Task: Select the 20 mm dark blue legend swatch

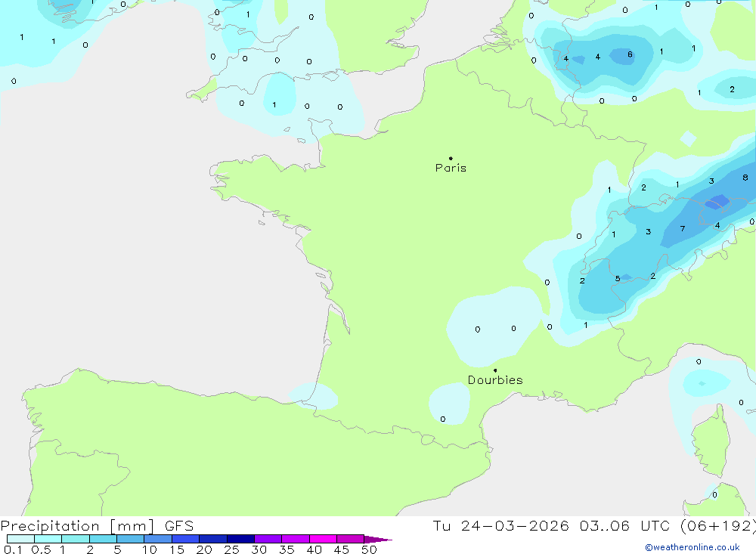Action: click(212, 539)
